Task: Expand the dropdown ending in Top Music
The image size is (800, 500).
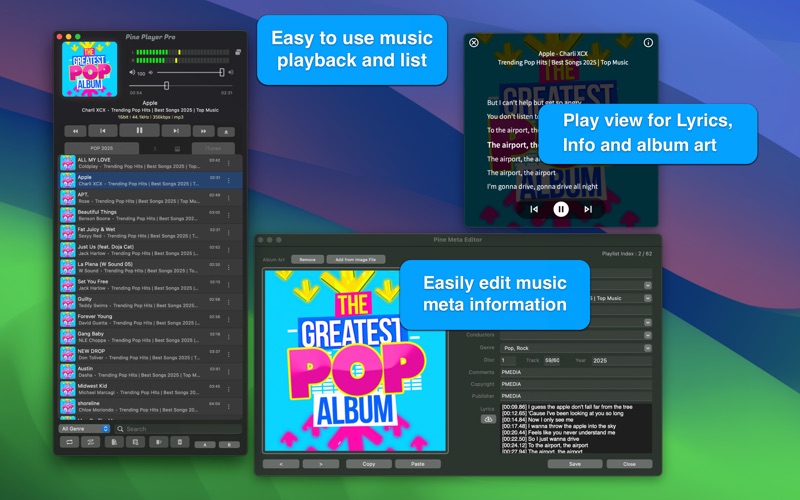Action: (x=647, y=298)
